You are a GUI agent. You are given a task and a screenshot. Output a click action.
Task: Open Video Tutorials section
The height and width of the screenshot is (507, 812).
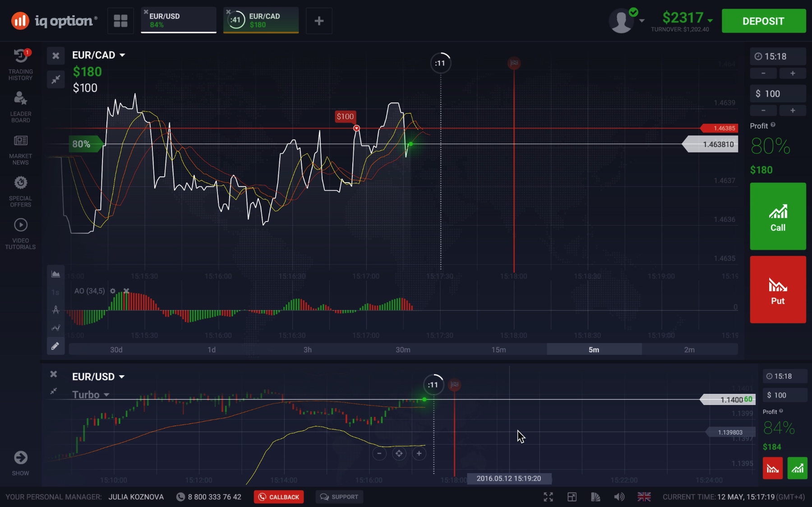click(20, 234)
